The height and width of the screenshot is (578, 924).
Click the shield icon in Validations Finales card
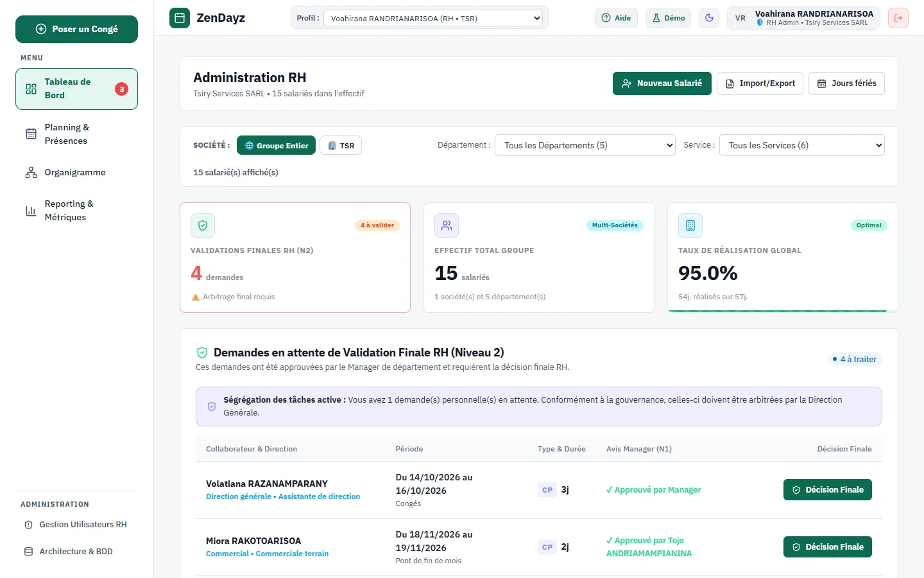tap(203, 225)
